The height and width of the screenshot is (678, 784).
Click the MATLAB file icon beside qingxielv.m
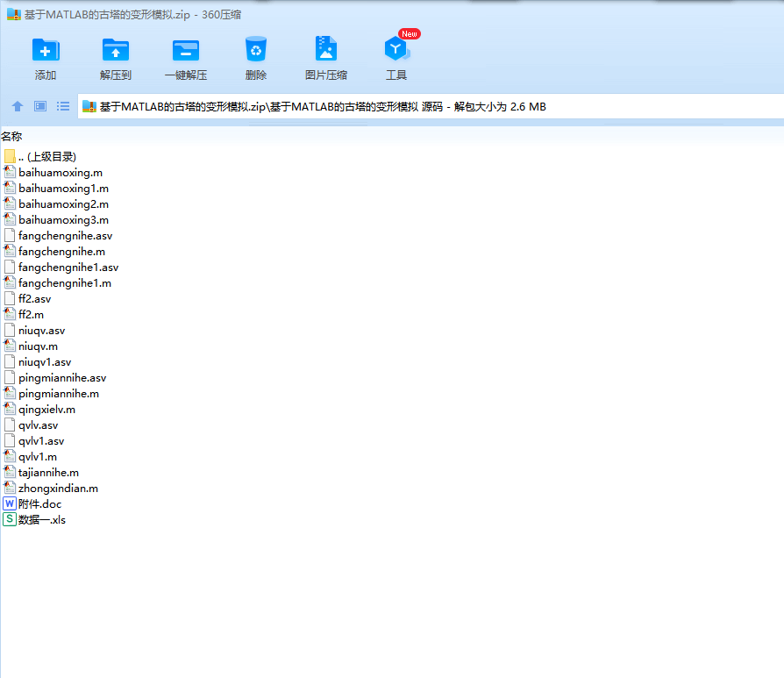click(x=10, y=409)
